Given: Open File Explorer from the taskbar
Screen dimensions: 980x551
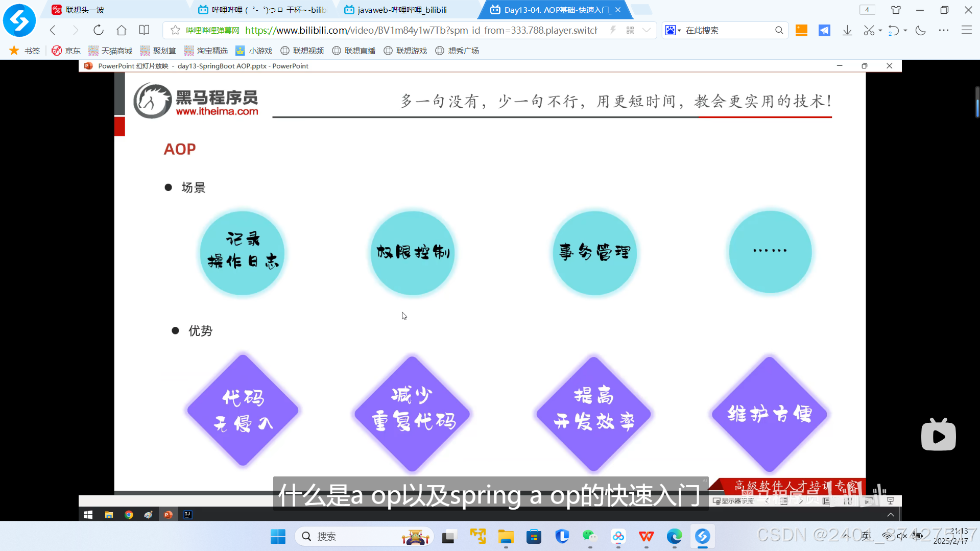Looking at the screenshot, I should (x=506, y=536).
